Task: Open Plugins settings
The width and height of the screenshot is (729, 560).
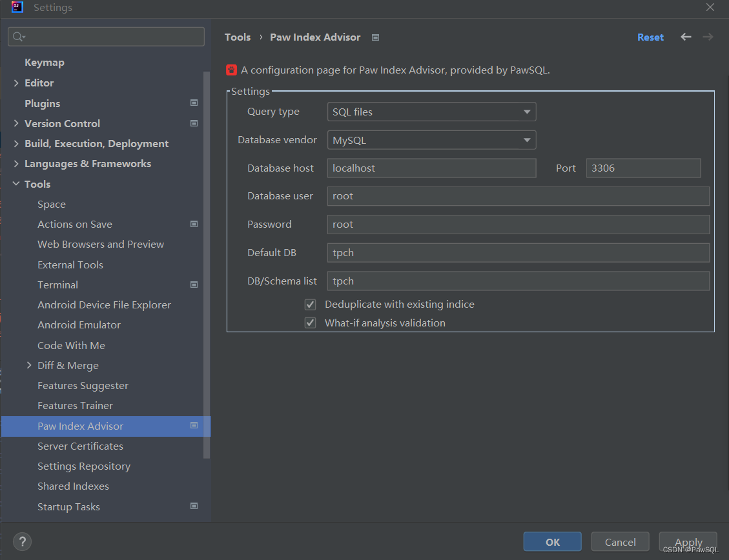Action: 43,103
